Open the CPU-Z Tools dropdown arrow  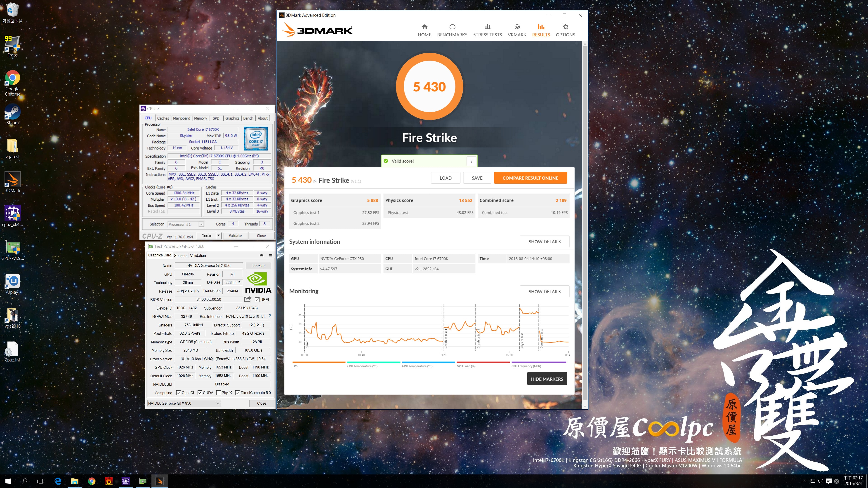pos(219,235)
